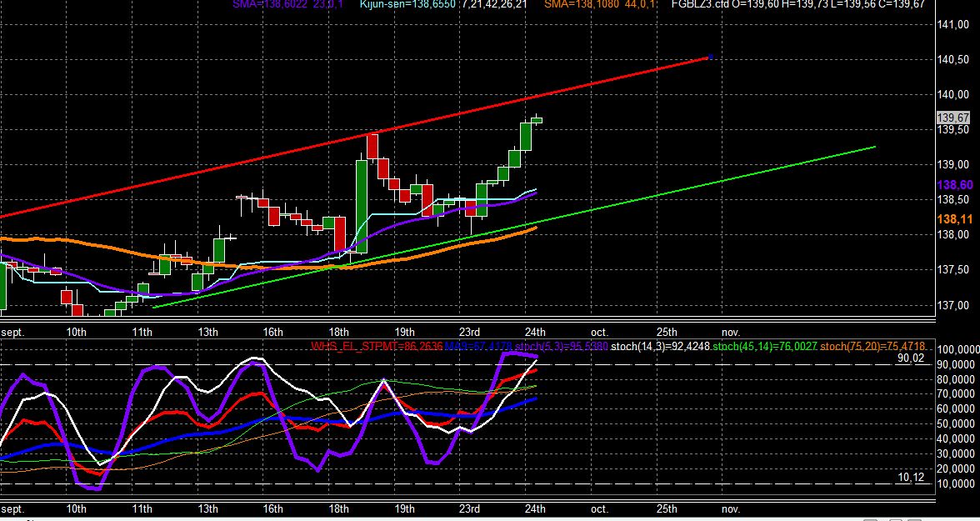The width and height of the screenshot is (980, 521).
Task: Click the 50,0000 stochastic axis label
Action: coord(955,423)
